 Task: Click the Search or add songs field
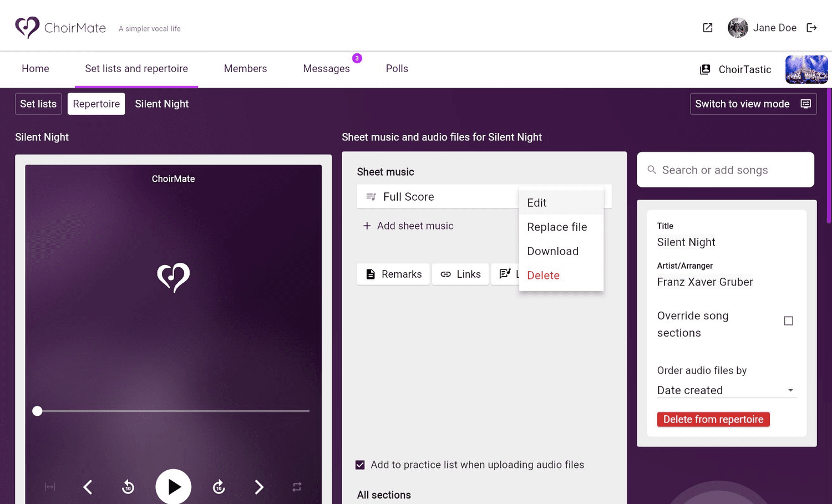[726, 170]
